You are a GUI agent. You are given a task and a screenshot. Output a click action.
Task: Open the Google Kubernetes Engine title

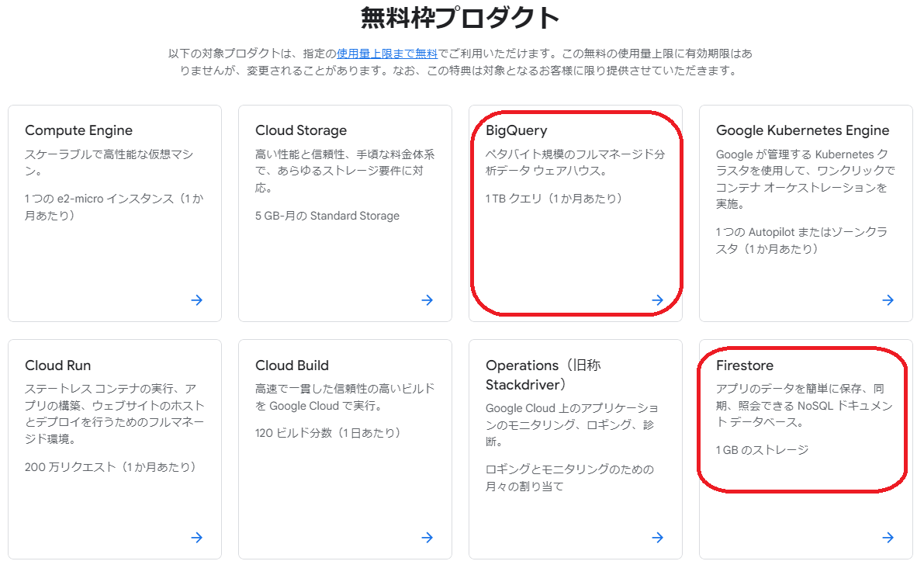coord(803,130)
